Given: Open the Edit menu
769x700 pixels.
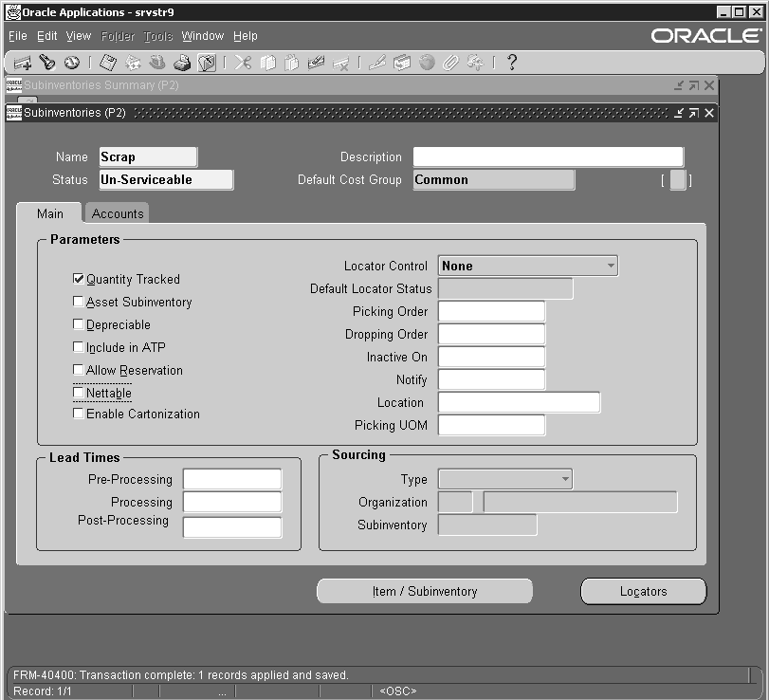Looking at the screenshot, I should [x=47, y=36].
